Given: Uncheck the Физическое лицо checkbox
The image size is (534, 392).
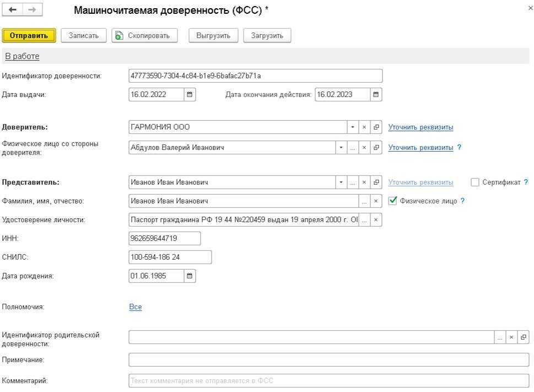Looking at the screenshot, I should (x=393, y=201).
